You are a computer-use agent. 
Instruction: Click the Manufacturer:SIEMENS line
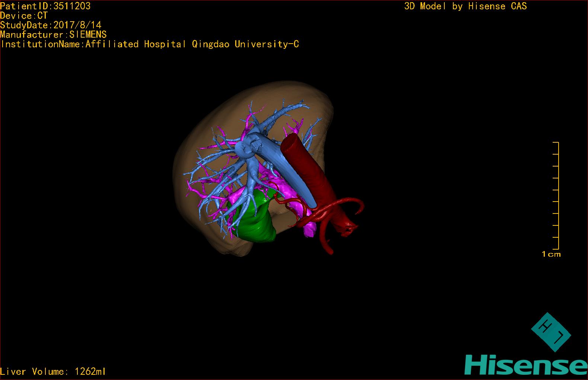pos(53,35)
